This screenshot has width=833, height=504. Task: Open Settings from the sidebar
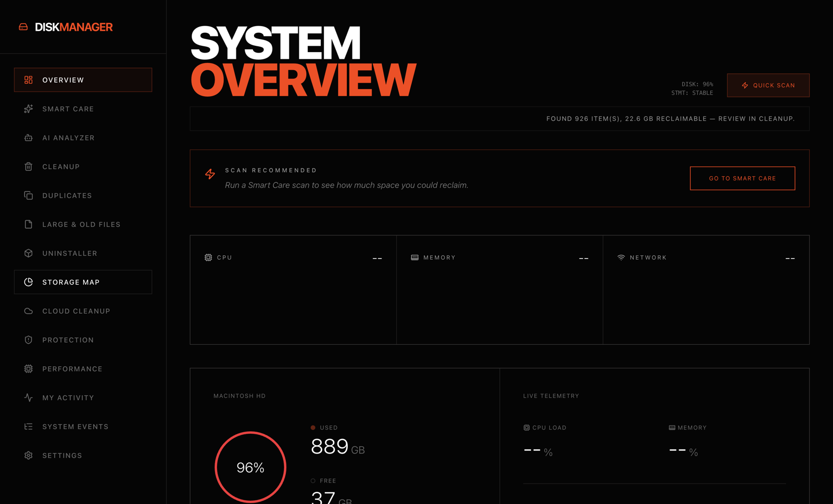click(83, 455)
